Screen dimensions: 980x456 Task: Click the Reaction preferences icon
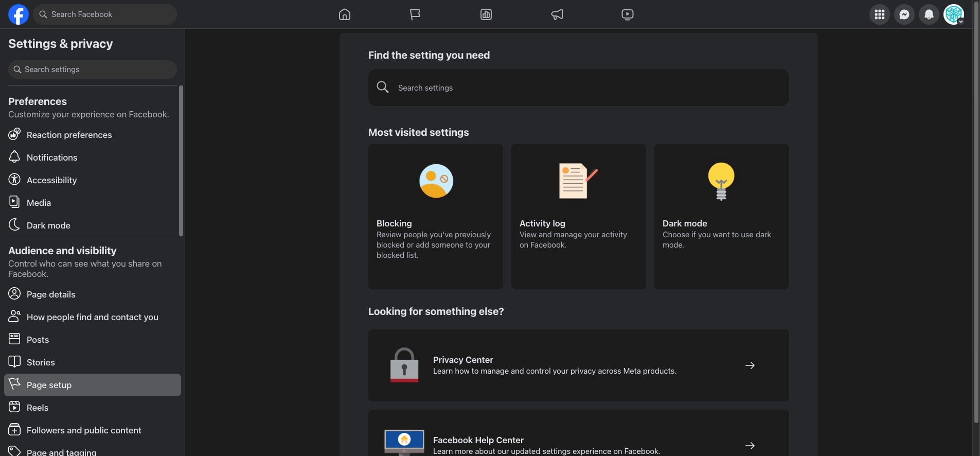pyautogui.click(x=14, y=134)
